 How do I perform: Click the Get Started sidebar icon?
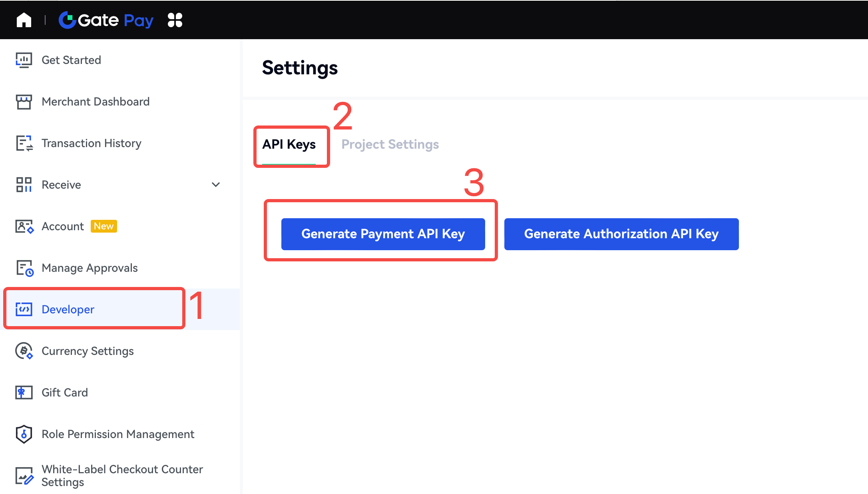pos(24,60)
